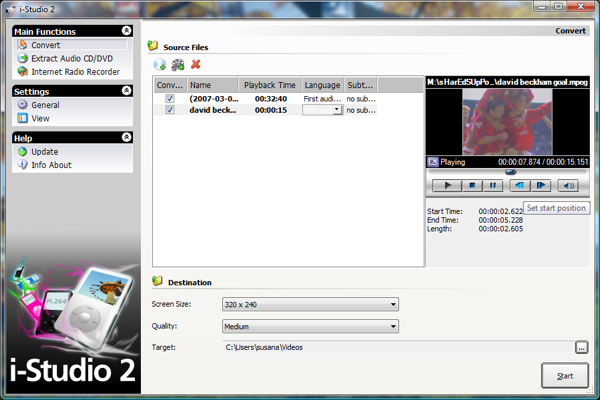Select the david beck... file name
The width and height of the screenshot is (600, 400).
(x=213, y=110)
